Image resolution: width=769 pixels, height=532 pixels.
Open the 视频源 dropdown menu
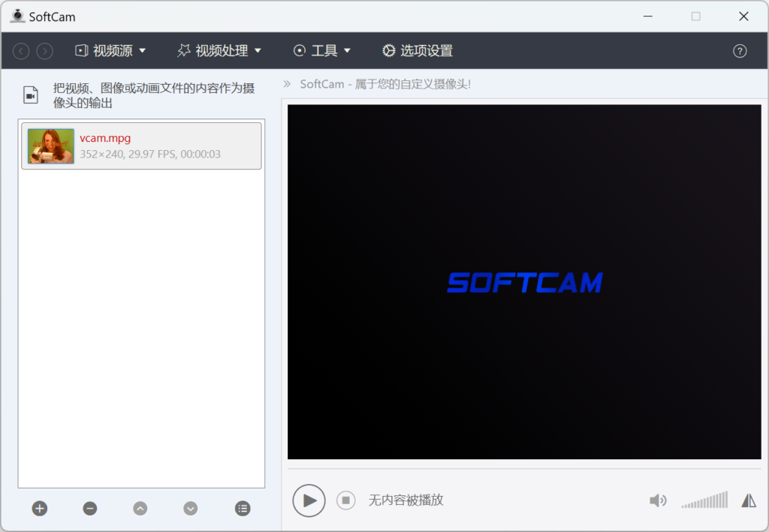110,50
